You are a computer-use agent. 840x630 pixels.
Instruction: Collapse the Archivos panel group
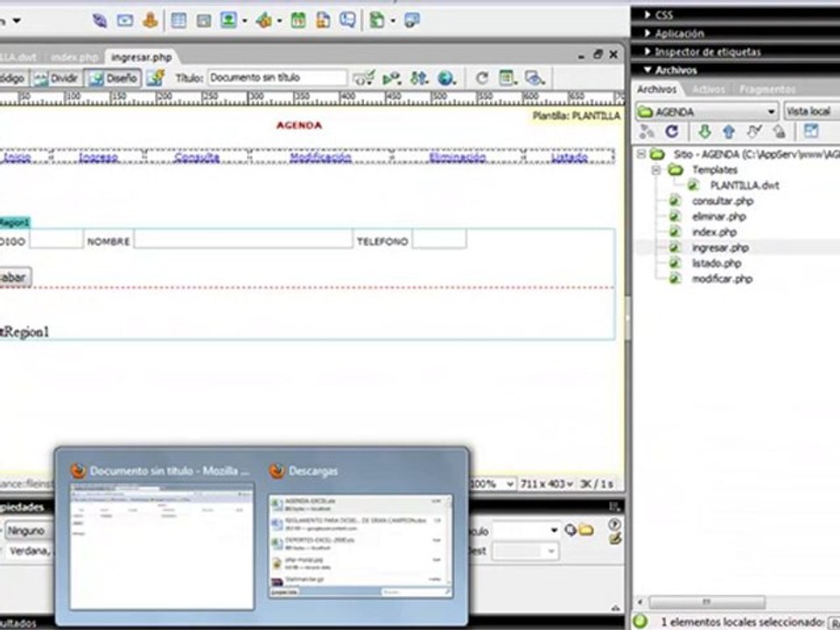(647, 70)
